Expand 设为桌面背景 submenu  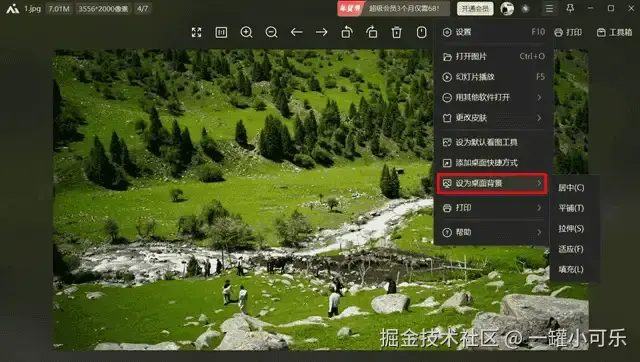pos(492,183)
